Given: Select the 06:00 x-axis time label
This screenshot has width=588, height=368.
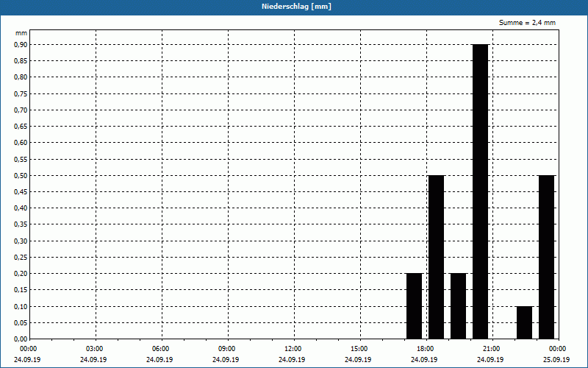Looking at the screenshot, I should (160, 349).
